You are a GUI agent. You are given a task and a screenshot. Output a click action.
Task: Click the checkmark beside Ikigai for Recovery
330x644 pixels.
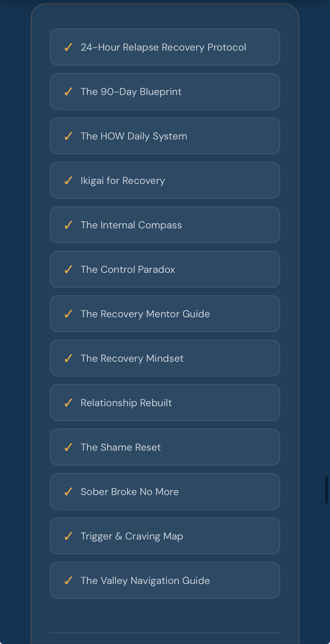pos(68,181)
